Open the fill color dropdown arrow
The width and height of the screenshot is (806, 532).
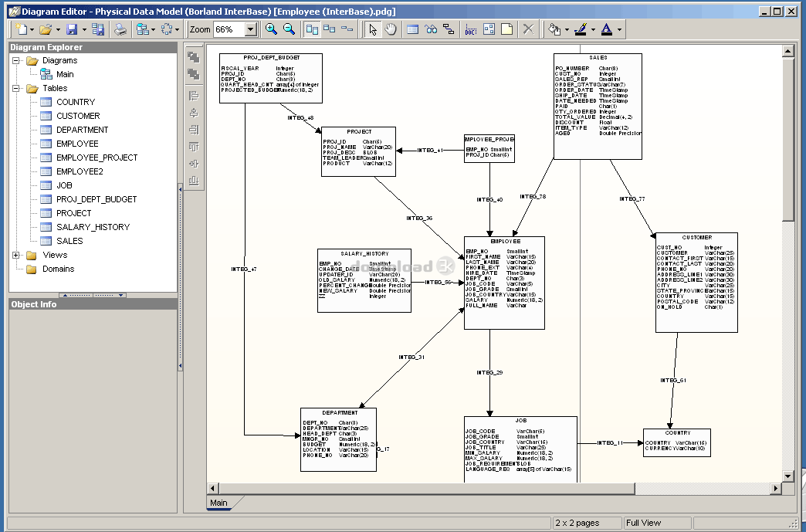tap(567, 29)
